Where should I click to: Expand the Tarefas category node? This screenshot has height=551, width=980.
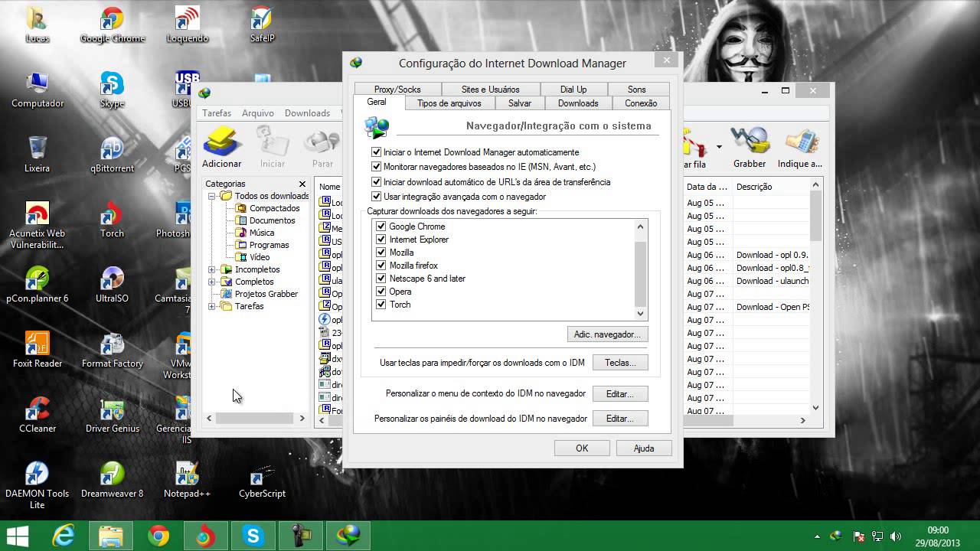point(212,306)
